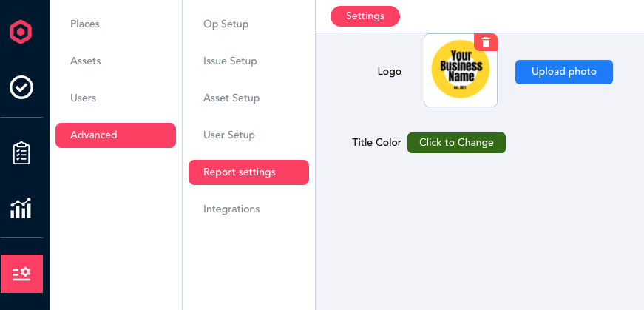The height and width of the screenshot is (310, 644).
Task: Select Report settings submenu item
Action: coord(248,172)
